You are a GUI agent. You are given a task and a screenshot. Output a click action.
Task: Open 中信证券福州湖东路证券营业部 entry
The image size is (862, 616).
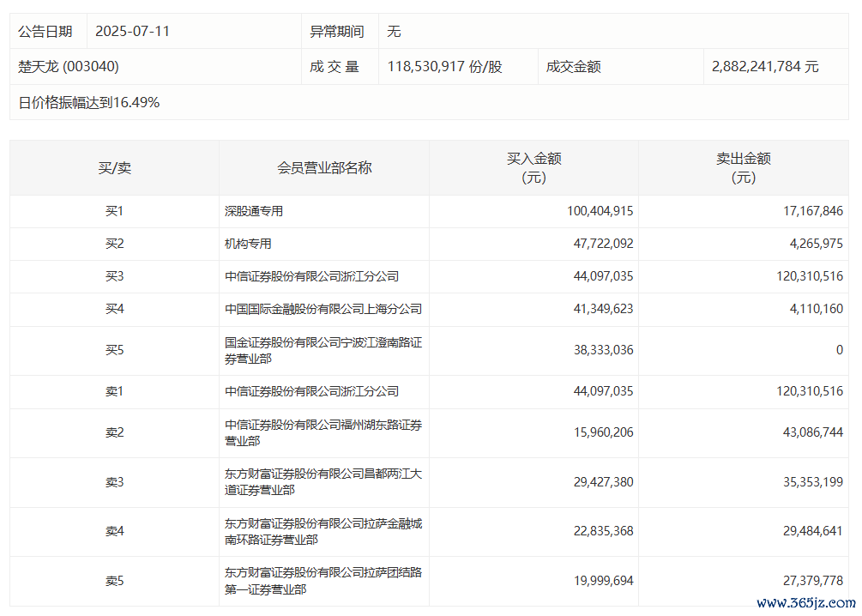pos(323,432)
